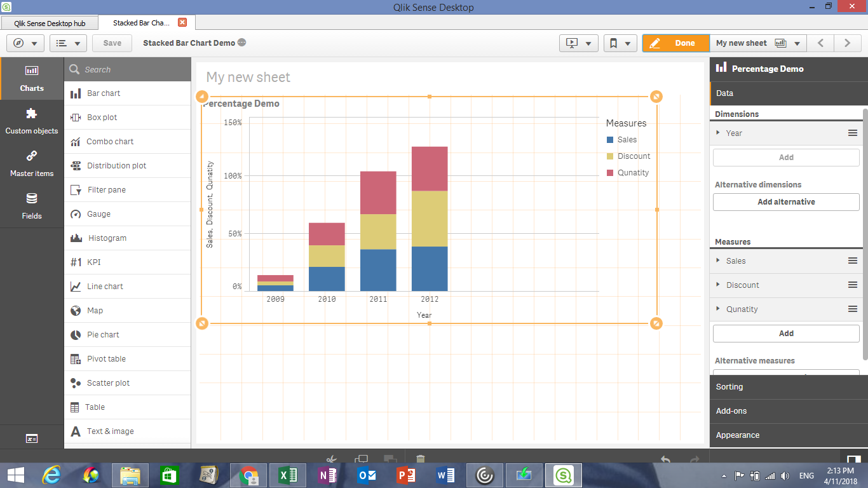Switch to the Qlik Sense Desktop hub tab
868x488 pixels.
click(50, 23)
